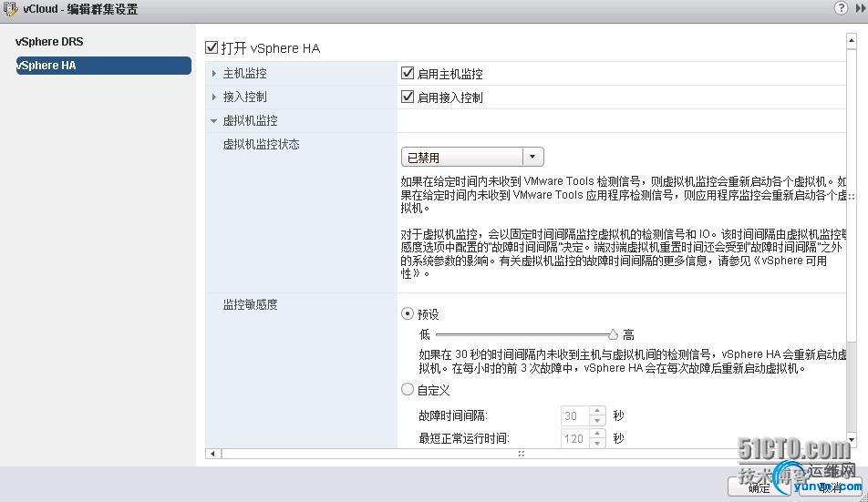This screenshot has height=502, width=868.
Task: Click the 虚拟机监控状态 label
Action: pyautogui.click(x=261, y=144)
